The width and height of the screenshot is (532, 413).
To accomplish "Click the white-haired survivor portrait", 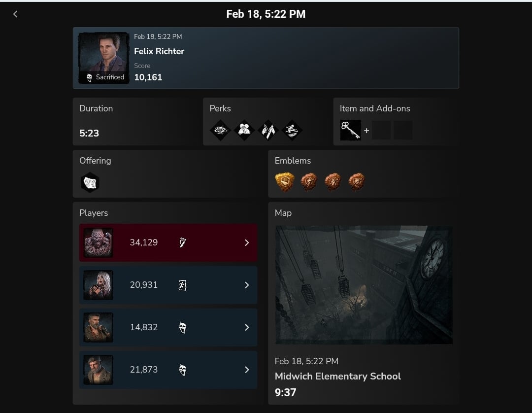I will tap(99, 285).
